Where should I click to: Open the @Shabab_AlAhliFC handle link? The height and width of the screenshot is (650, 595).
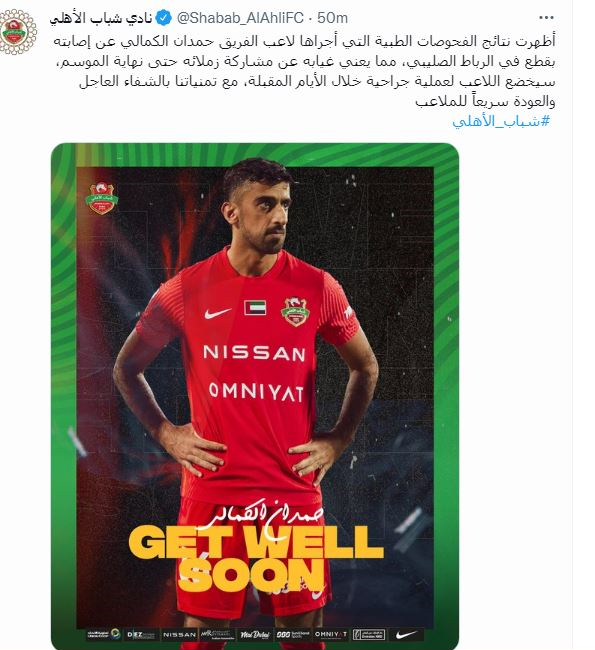pos(240,18)
